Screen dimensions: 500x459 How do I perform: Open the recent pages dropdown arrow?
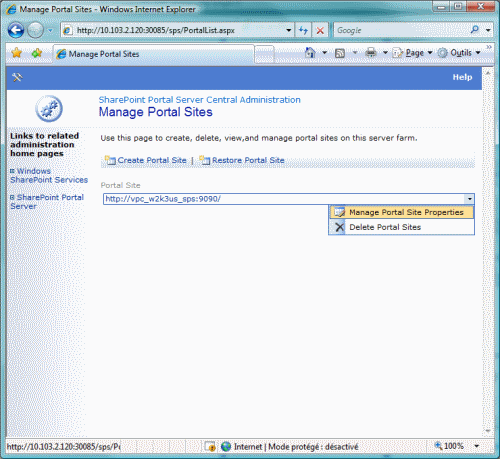(x=50, y=30)
